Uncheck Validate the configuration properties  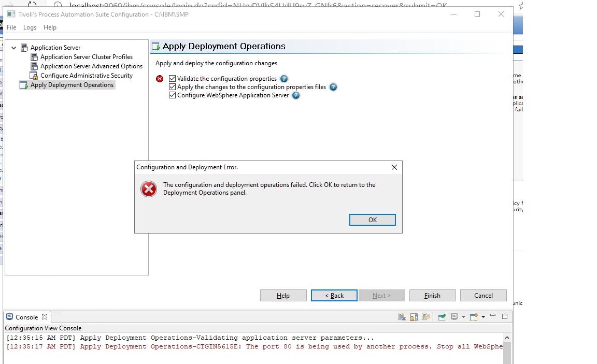(172, 79)
